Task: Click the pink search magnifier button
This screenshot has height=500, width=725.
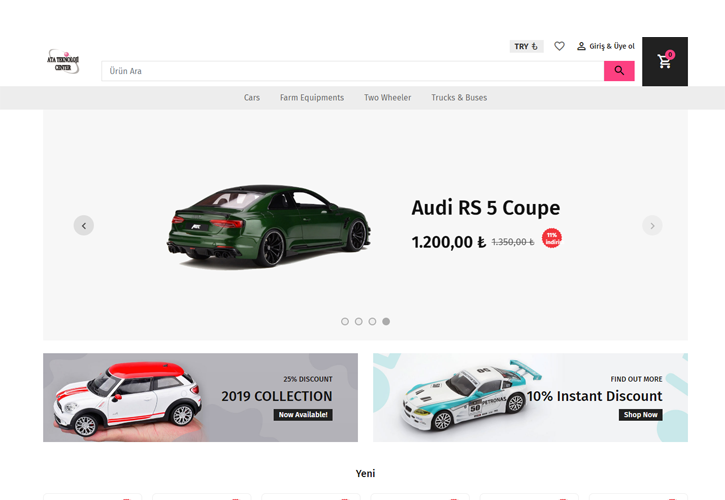Action: [x=619, y=71]
